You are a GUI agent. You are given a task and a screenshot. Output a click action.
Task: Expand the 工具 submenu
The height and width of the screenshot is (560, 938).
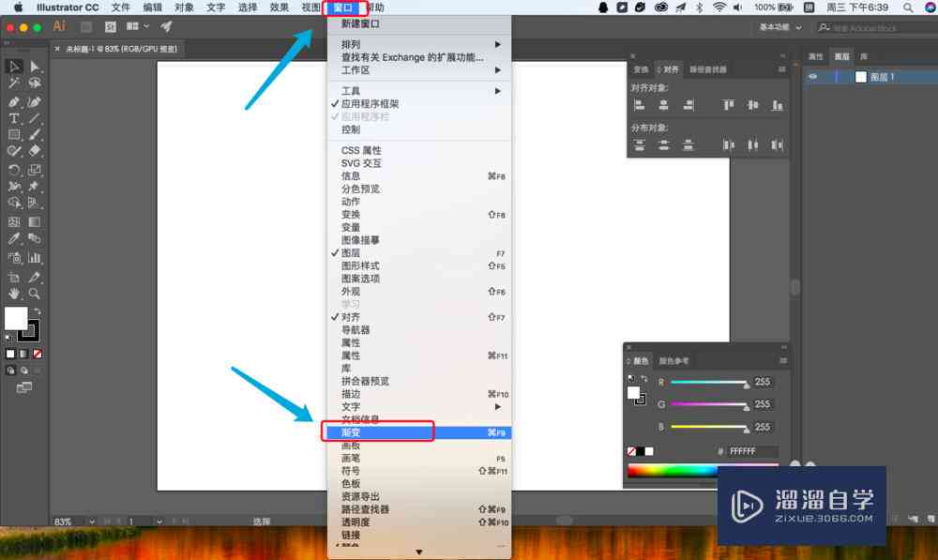click(x=418, y=91)
